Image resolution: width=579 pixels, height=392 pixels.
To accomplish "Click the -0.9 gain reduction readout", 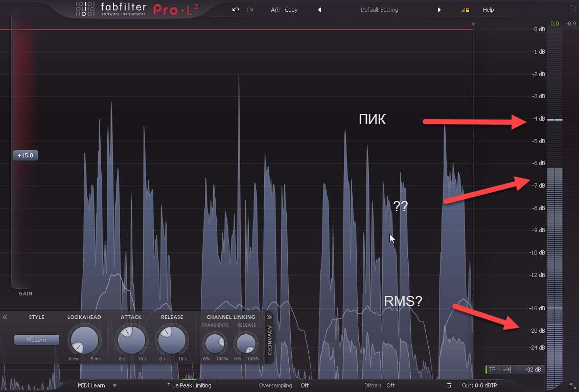I will click(571, 24).
